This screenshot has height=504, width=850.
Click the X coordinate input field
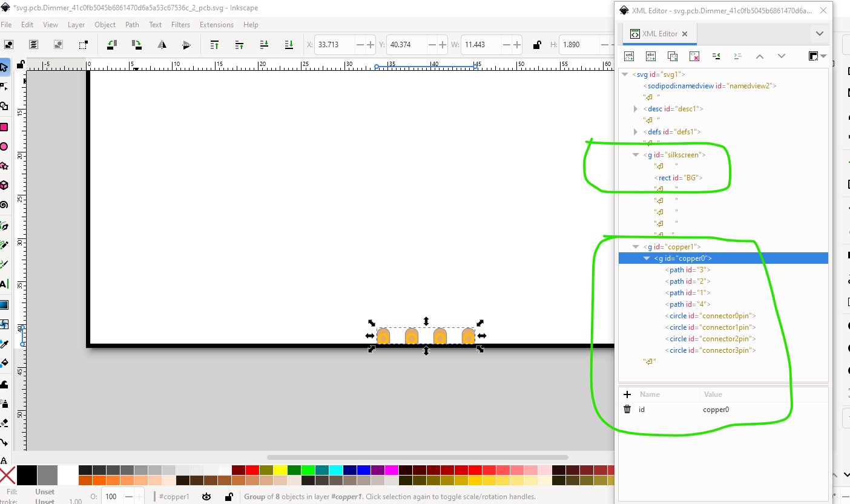[x=335, y=44]
